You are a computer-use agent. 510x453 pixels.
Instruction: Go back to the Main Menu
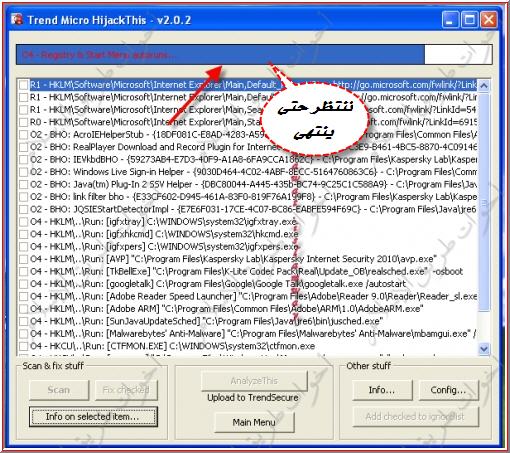(254, 422)
